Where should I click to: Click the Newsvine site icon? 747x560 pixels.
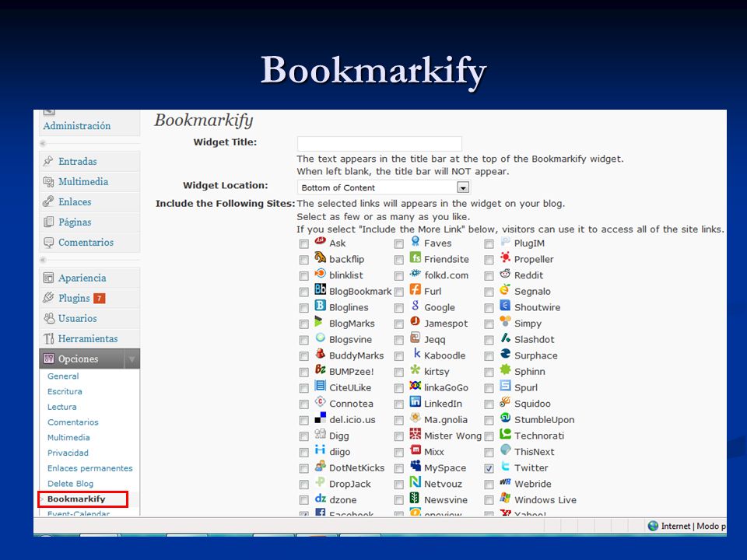pyautogui.click(x=416, y=499)
